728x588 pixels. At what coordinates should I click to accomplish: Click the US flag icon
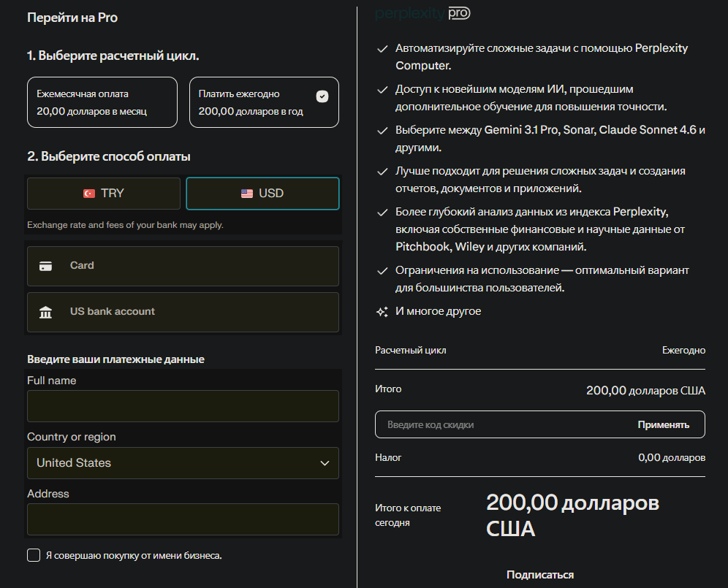(247, 194)
